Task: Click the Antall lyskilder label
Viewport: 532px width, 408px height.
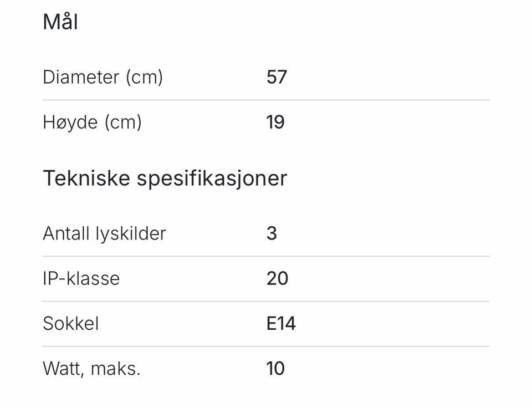Action: pyautogui.click(x=104, y=233)
